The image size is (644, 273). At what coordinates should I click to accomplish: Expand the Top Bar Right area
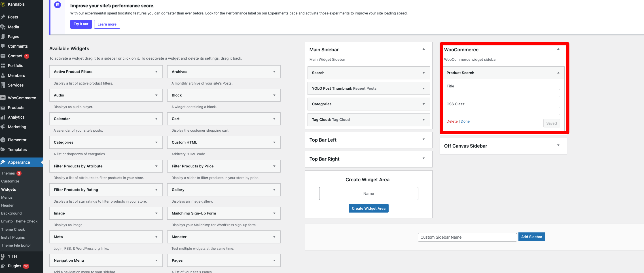point(424,158)
